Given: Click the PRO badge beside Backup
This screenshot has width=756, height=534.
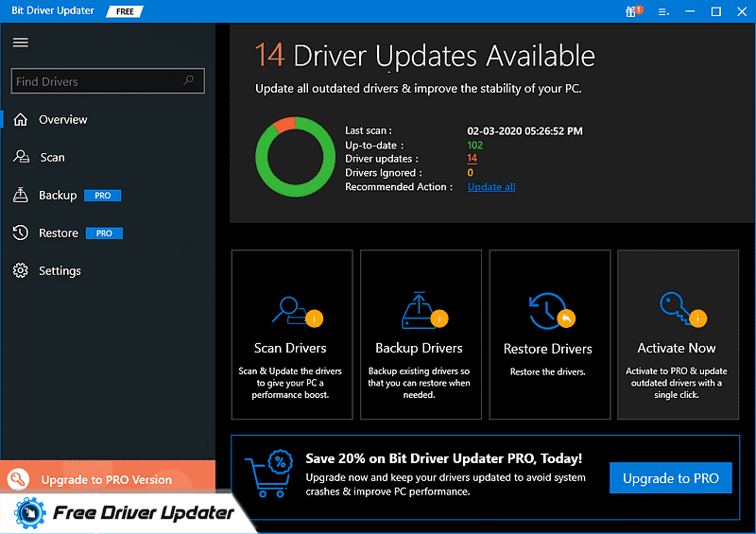Looking at the screenshot, I should [103, 196].
